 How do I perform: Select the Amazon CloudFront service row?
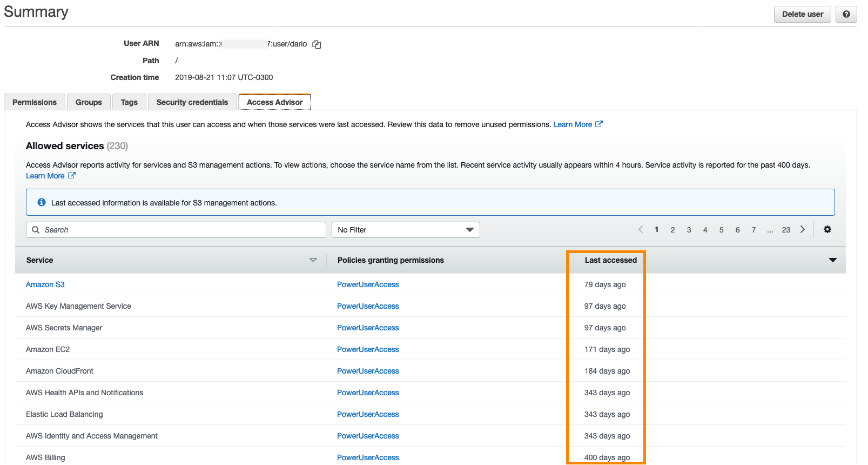pos(430,371)
